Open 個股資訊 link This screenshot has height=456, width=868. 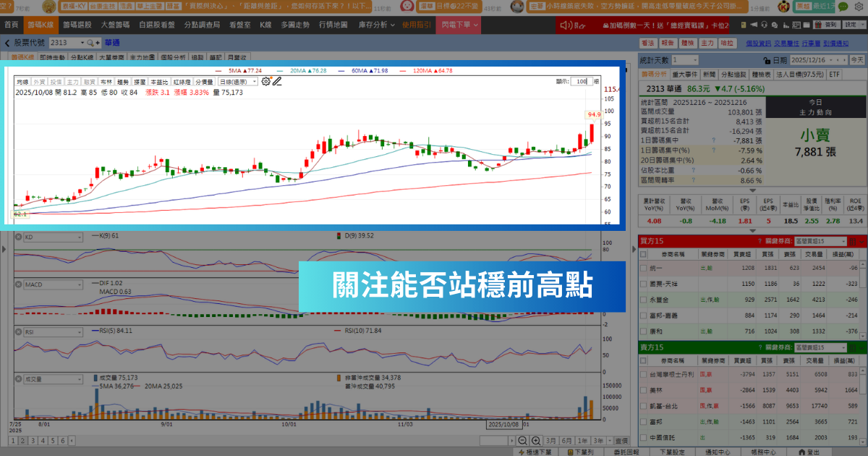758,43
